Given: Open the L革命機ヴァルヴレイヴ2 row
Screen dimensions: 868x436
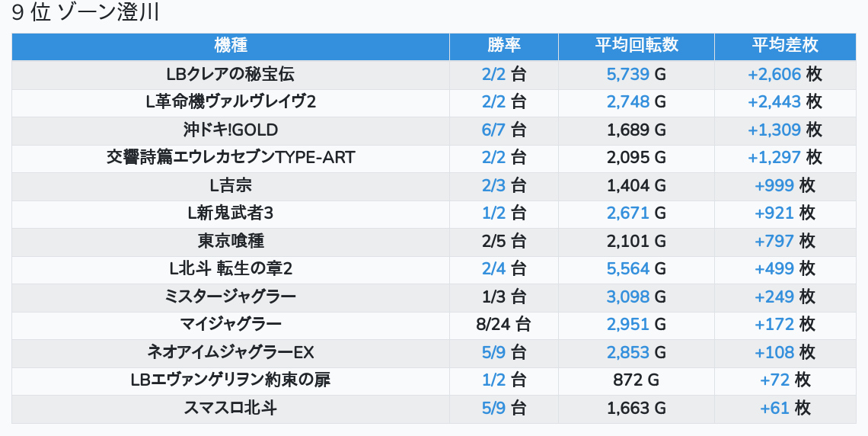Looking at the screenshot, I should pyautogui.click(x=230, y=102).
